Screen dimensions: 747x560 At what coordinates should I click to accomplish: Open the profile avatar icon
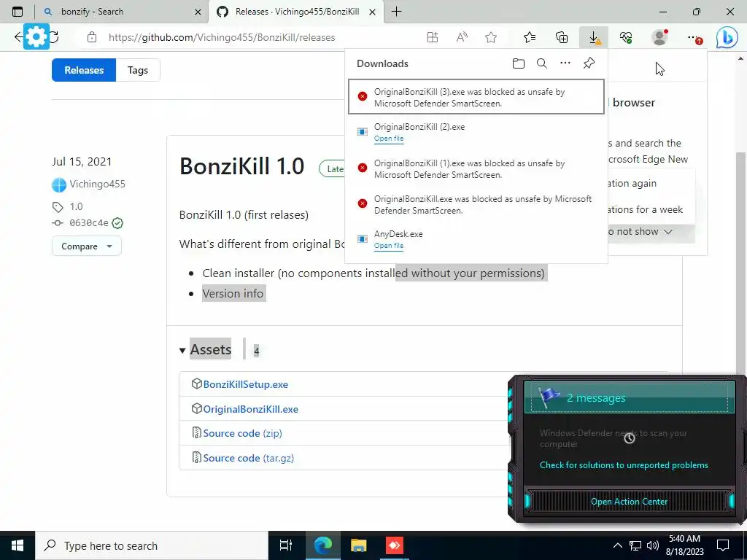point(659,37)
